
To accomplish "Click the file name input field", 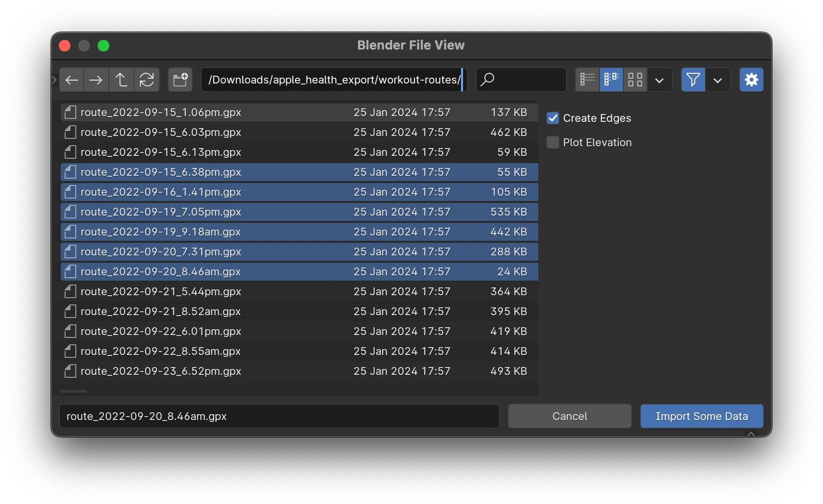I will click(279, 416).
